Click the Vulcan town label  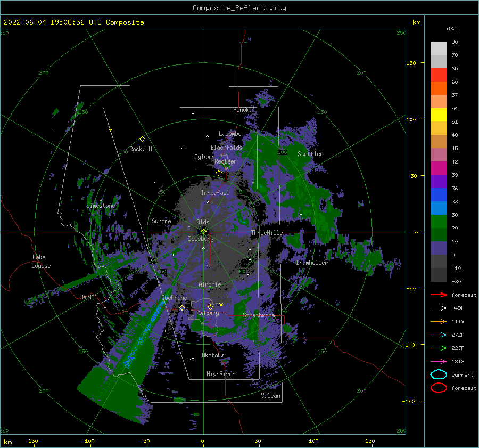tap(271, 396)
